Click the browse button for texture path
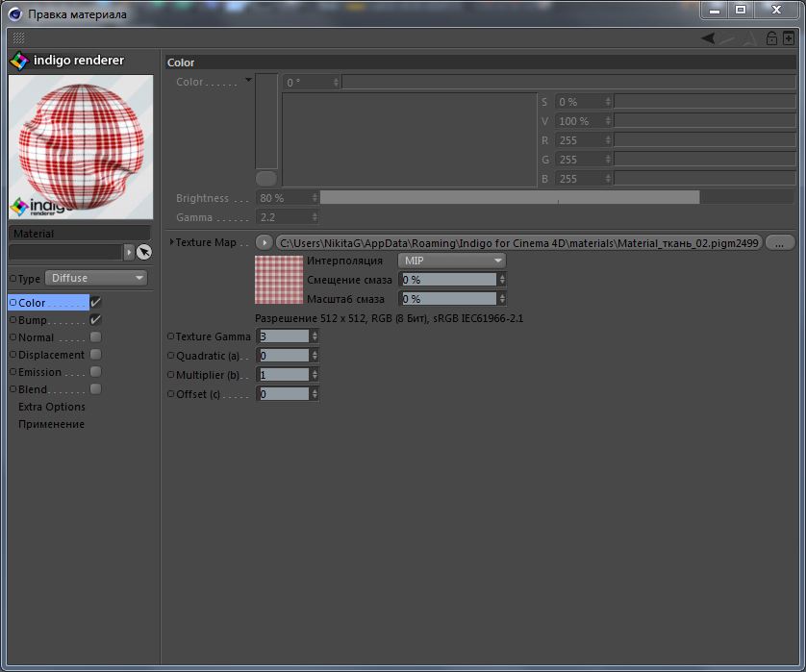This screenshot has height=672, width=806. [780, 243]
